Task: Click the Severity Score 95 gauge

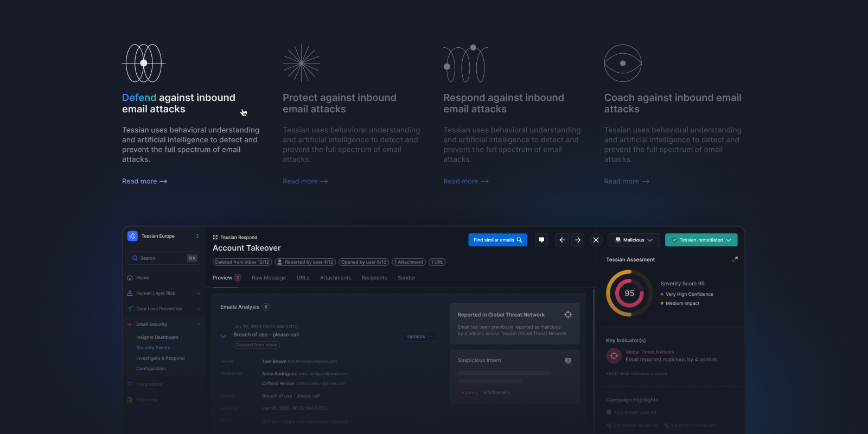Action: coord(629,293)
